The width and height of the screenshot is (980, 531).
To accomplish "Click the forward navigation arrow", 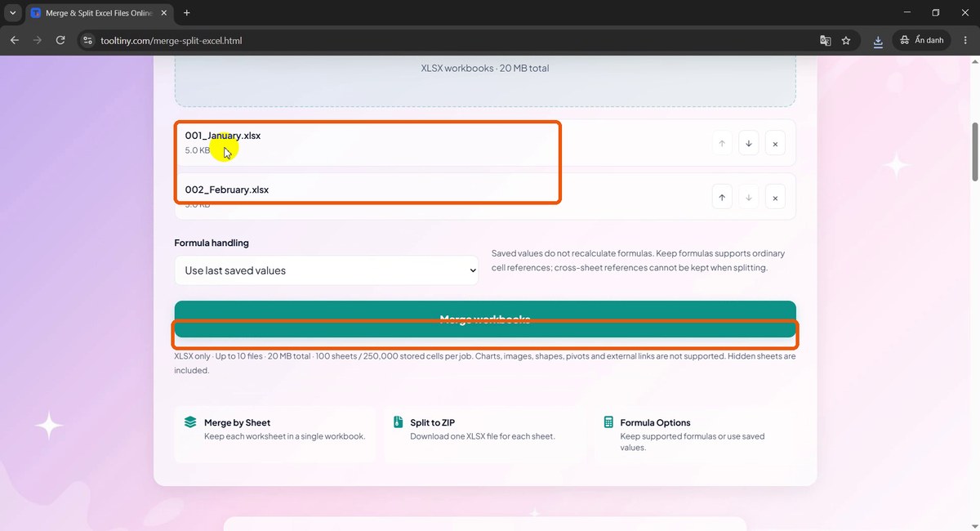I will (37, 40).
